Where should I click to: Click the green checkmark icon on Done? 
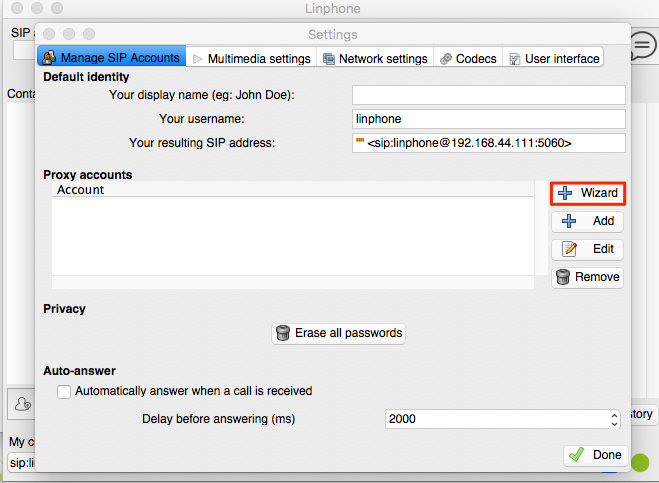[x=577, y=454]
